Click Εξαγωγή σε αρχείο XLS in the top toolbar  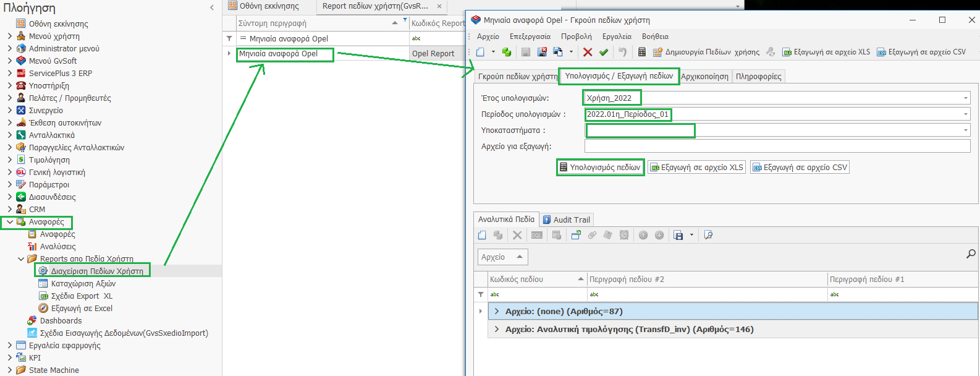[x=826, y=52]
